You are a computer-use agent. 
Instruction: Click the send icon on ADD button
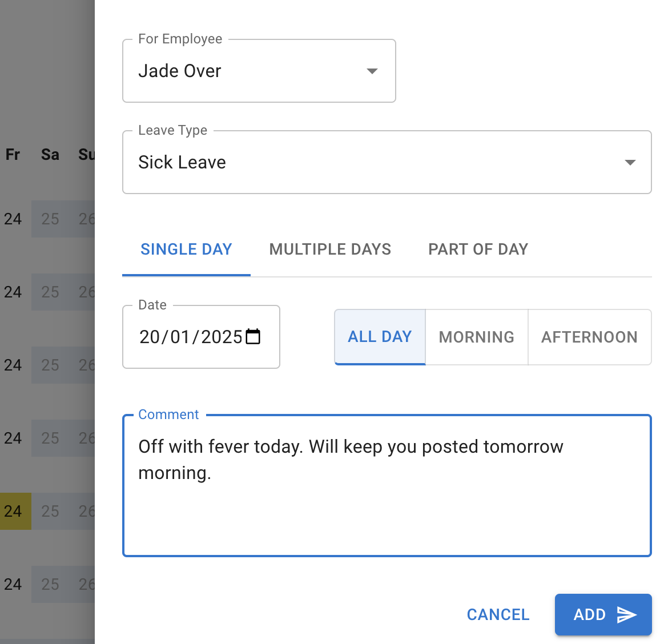point(628,615)
